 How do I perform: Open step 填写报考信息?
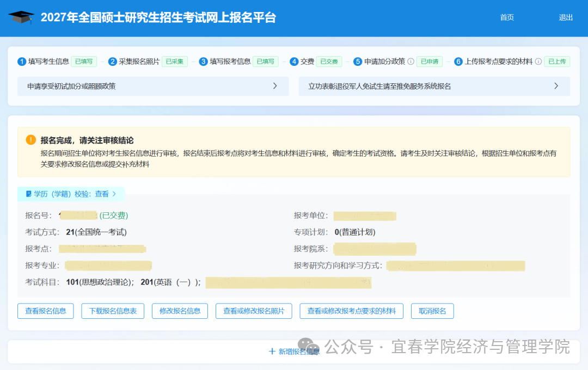coord(230,61)
